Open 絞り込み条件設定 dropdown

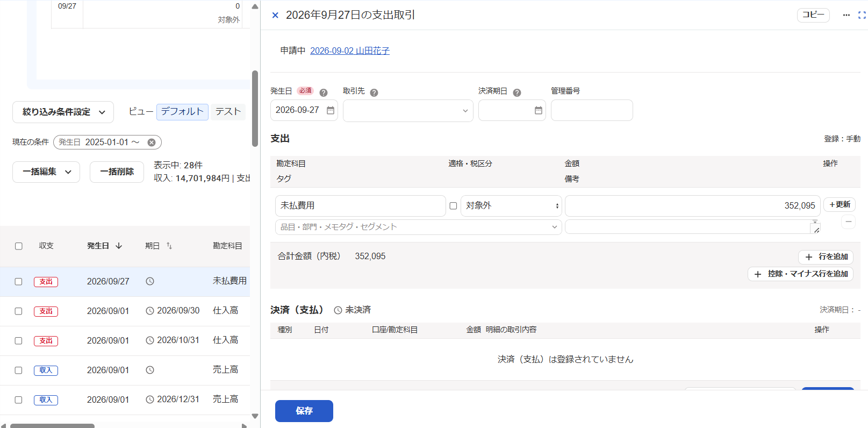click(x=63, y=112)
